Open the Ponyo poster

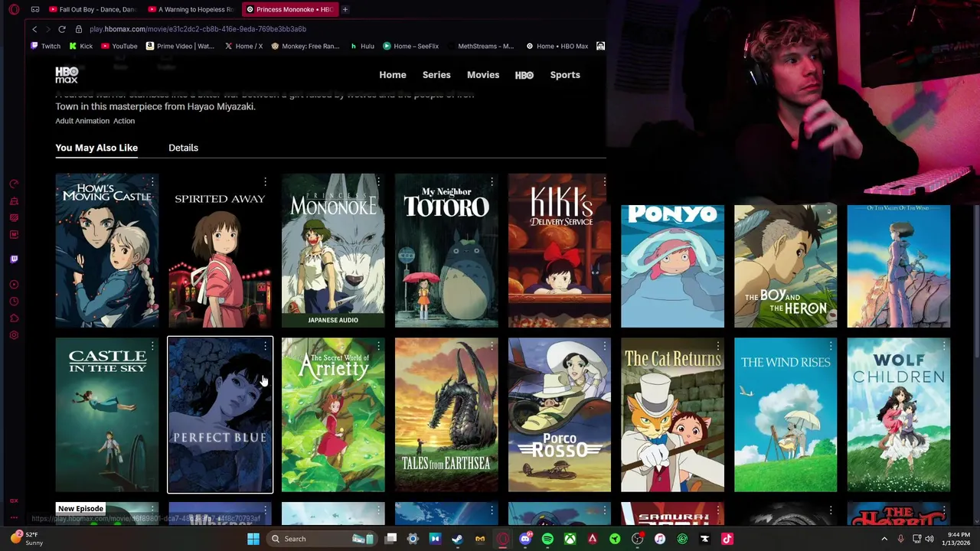click(x=672, y=266)
